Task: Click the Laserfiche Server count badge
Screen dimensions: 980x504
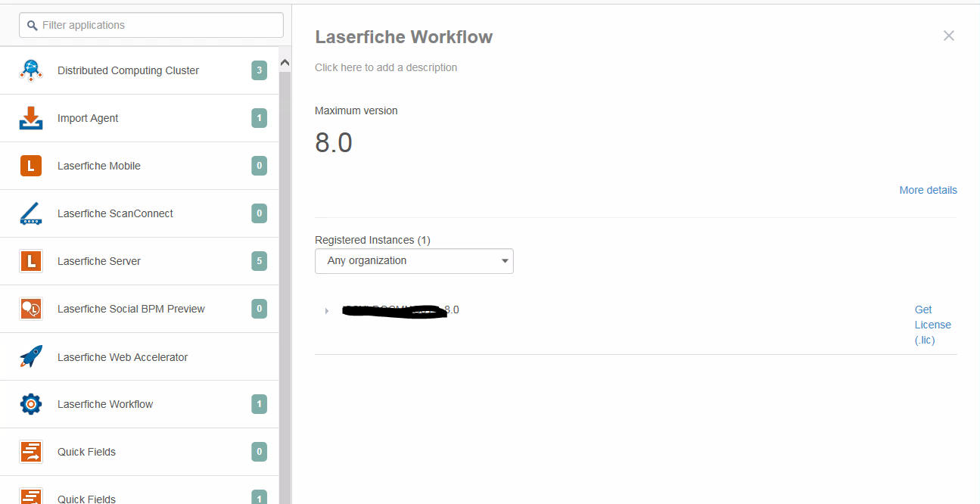Action: [260, 261]
